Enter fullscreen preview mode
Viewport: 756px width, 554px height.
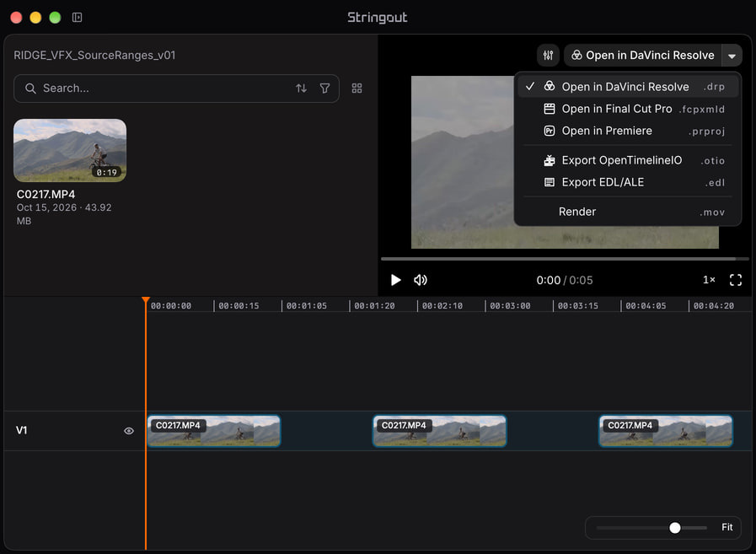(735, 280)
